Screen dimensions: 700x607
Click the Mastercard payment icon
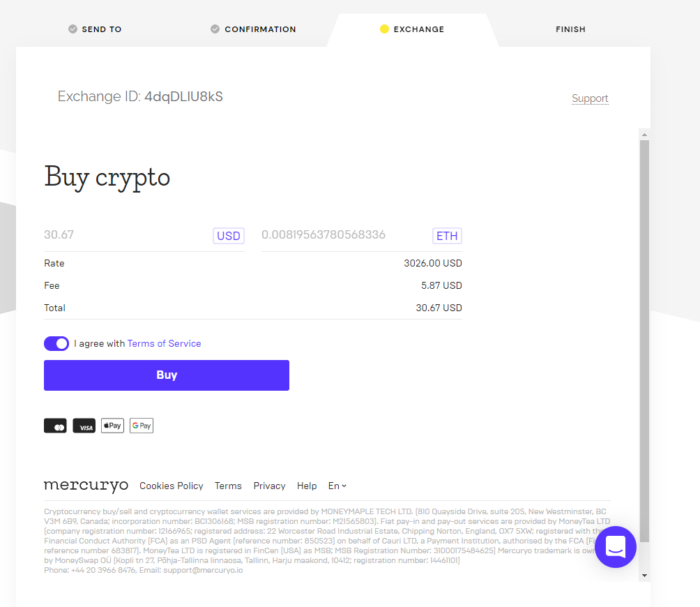pos(55,426)
